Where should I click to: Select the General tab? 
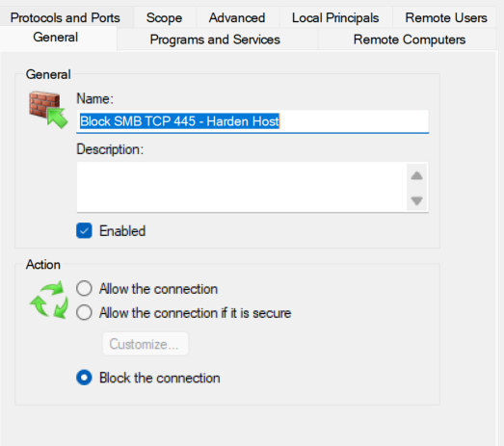point(56,38)
